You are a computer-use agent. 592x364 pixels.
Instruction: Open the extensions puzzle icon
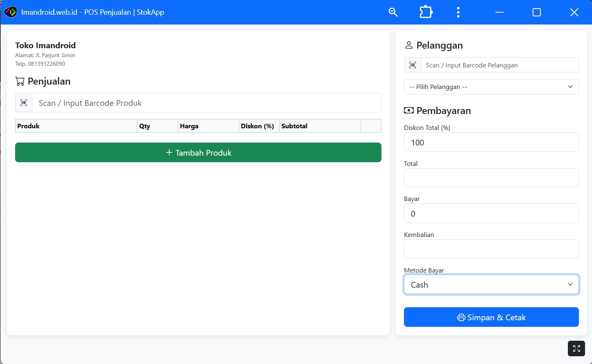click(426, 12)
